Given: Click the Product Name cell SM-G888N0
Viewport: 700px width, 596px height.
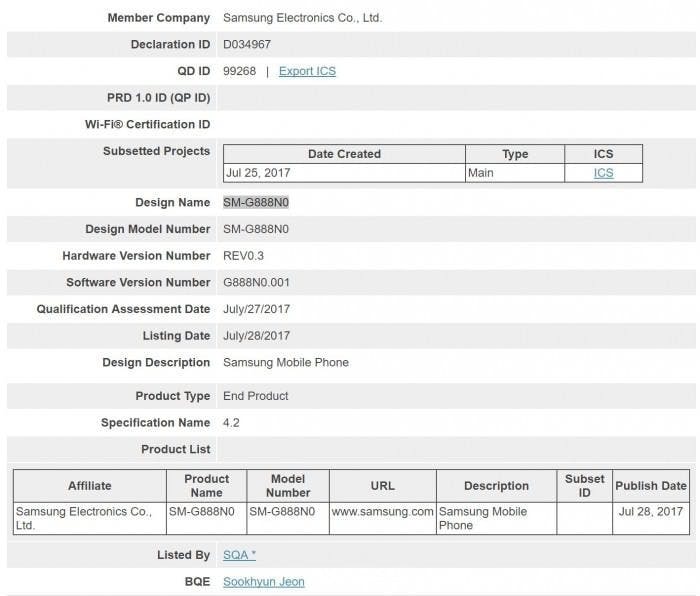Looking at the screenshot, I should coord(206,518).
